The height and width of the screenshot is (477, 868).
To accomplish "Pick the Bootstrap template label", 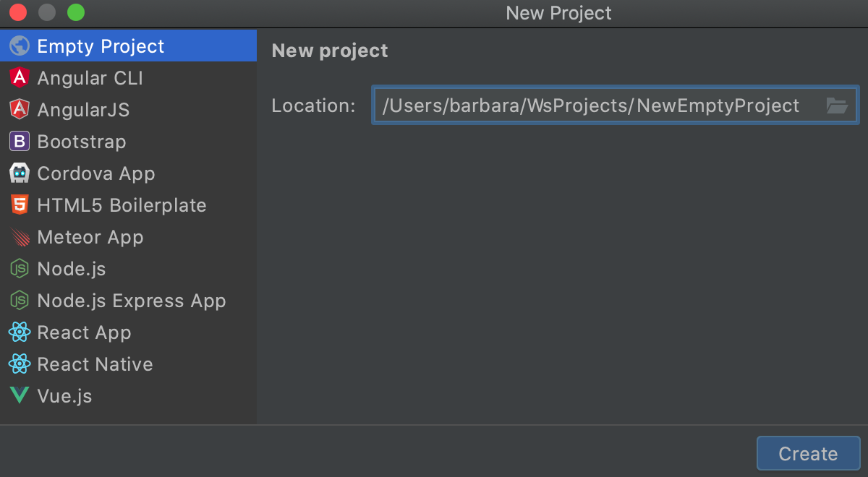I will [82, 142].
